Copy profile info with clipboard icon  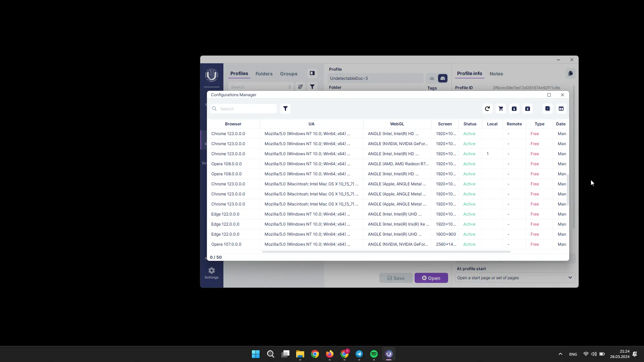coord(571,73)
